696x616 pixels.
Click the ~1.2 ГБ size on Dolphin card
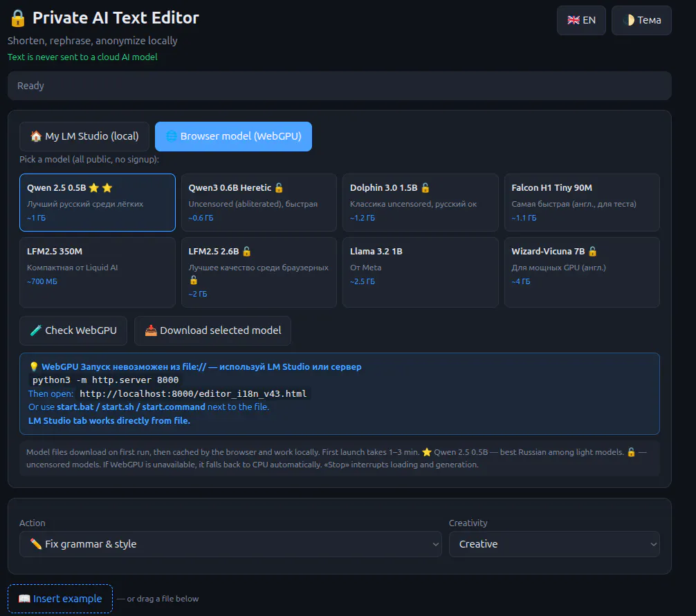(363, 218)
